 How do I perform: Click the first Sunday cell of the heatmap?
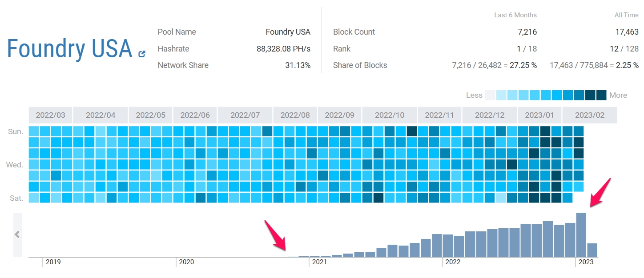tap(34, 131)
